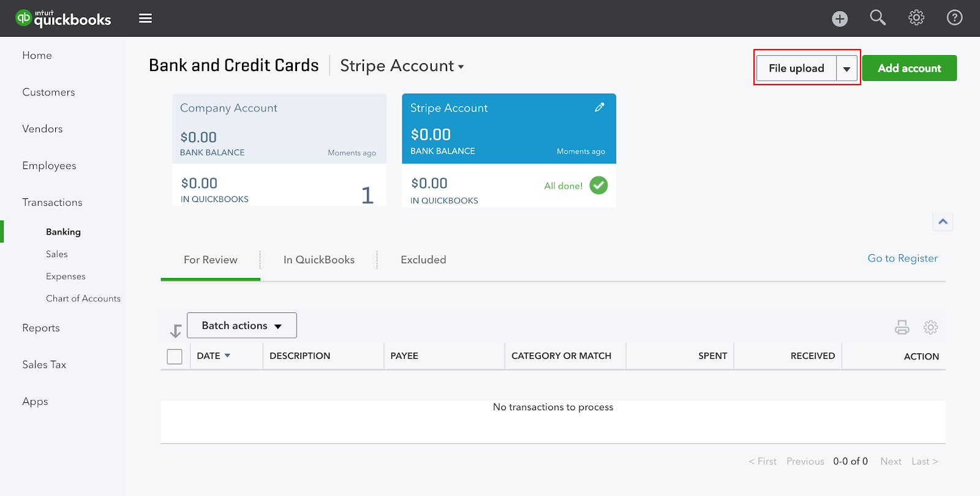The height and width of the screenshot is (496, 980).
Task: Open table settings gear icon
Action: [x=930, y=327]
